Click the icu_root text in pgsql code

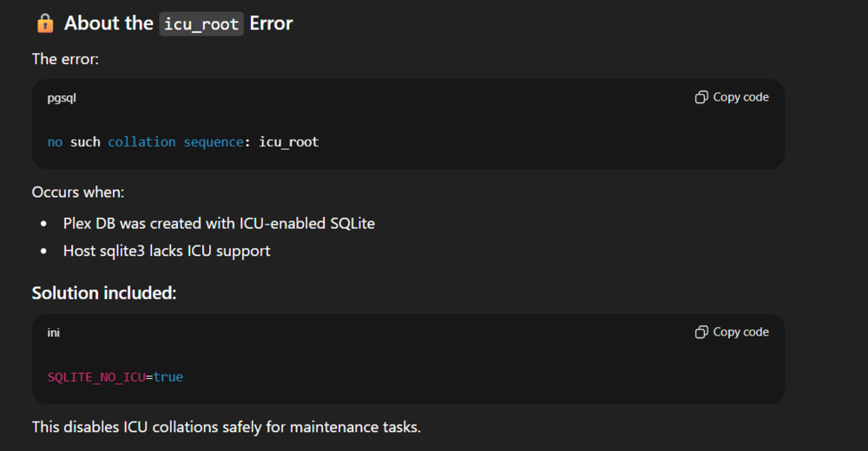pyautogui.click(x=289, y=142)
